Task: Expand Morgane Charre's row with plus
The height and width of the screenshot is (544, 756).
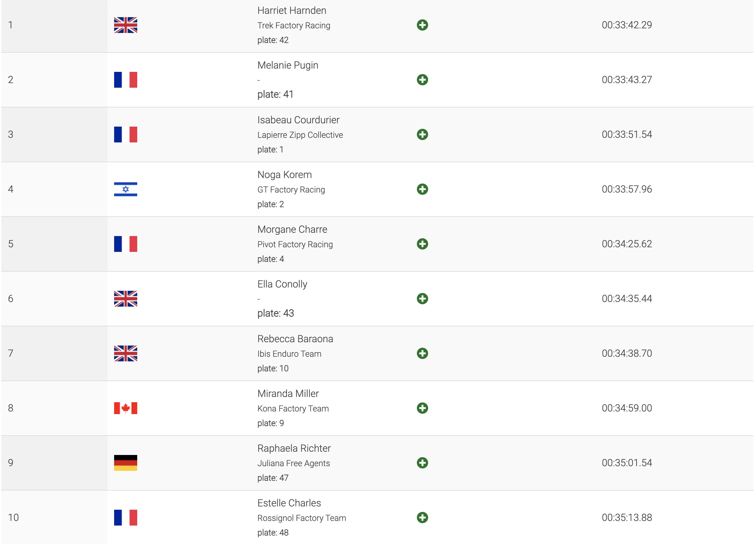Action: 422,244
